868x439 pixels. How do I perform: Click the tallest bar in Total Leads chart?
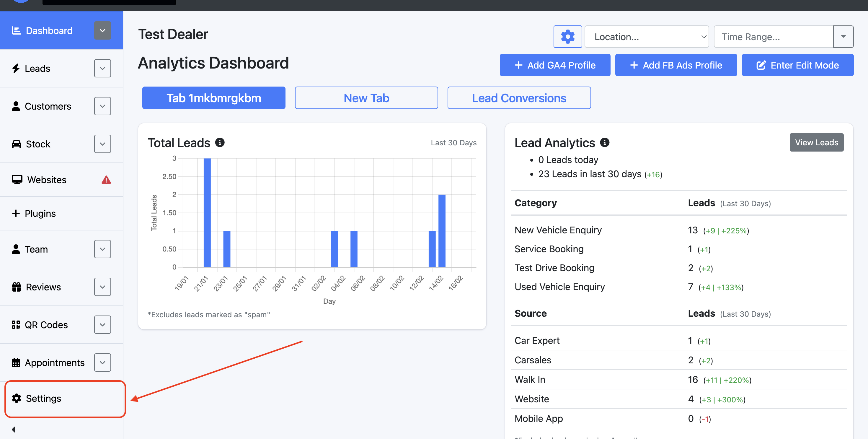tap(207, 212)
